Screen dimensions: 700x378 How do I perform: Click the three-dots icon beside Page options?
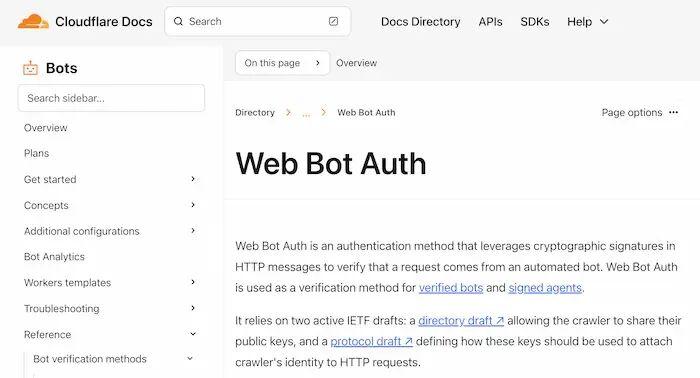pos(674,112)
